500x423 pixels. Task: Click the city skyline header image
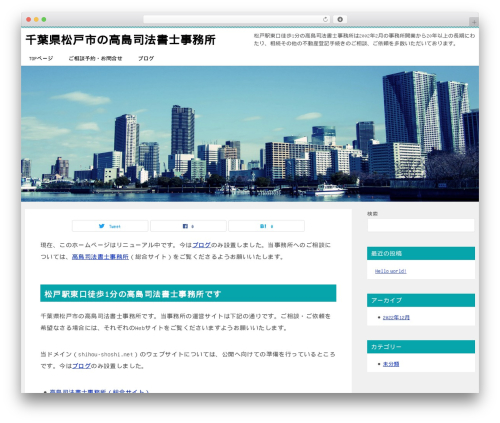pos(250,134)
